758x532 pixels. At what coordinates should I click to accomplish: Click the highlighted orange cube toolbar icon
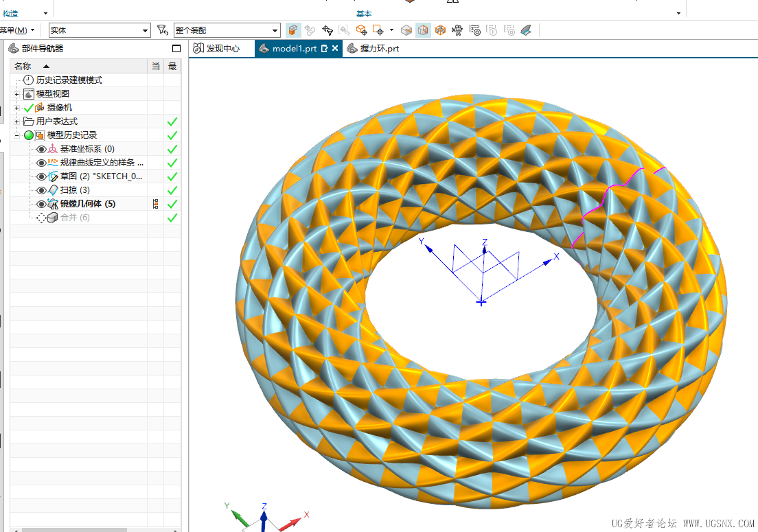[x=293, y=30]
